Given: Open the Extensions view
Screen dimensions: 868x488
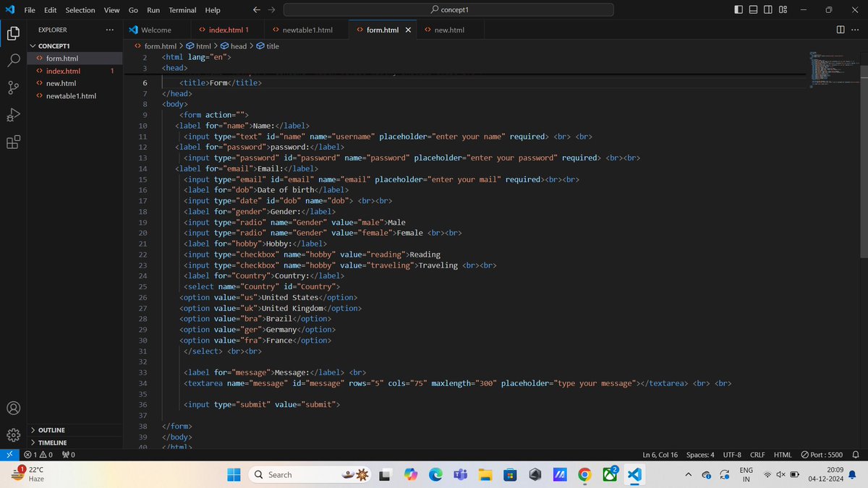Looking at the screenshot, I should tap(13, 142).
